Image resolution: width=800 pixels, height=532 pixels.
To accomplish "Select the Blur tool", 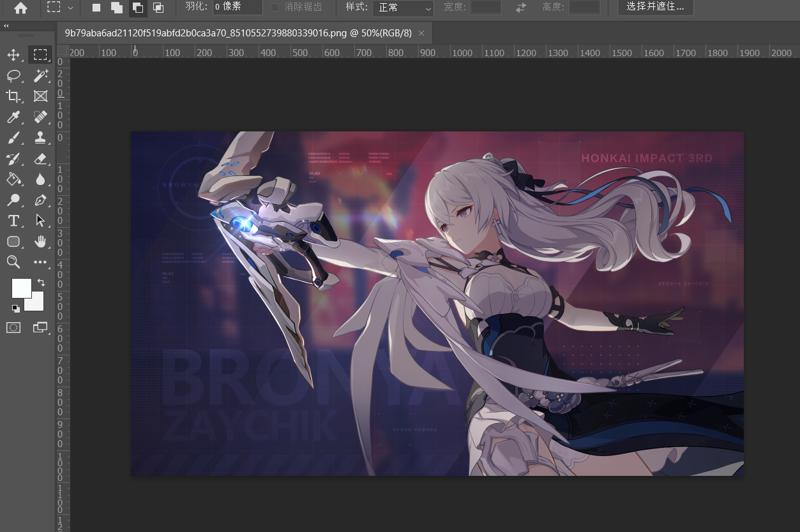I will (x=40, y=179).
